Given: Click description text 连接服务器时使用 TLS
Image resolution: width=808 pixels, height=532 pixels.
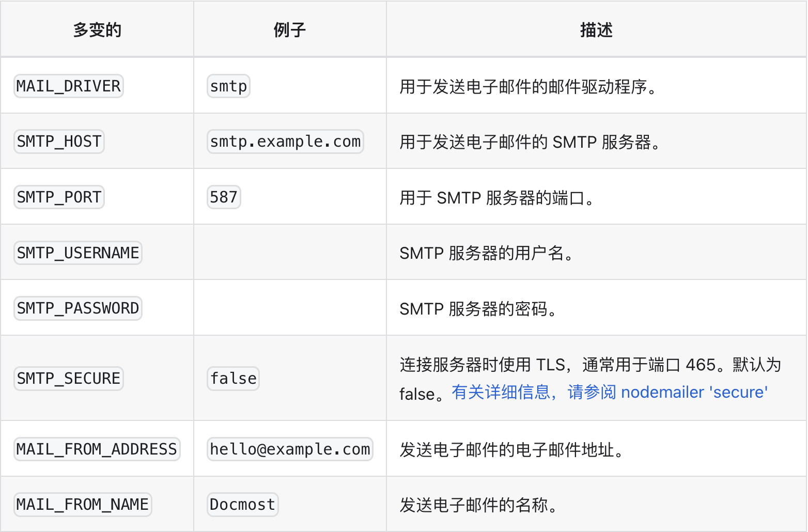Looking at the screenshot, I should click(x=483, y=365).
